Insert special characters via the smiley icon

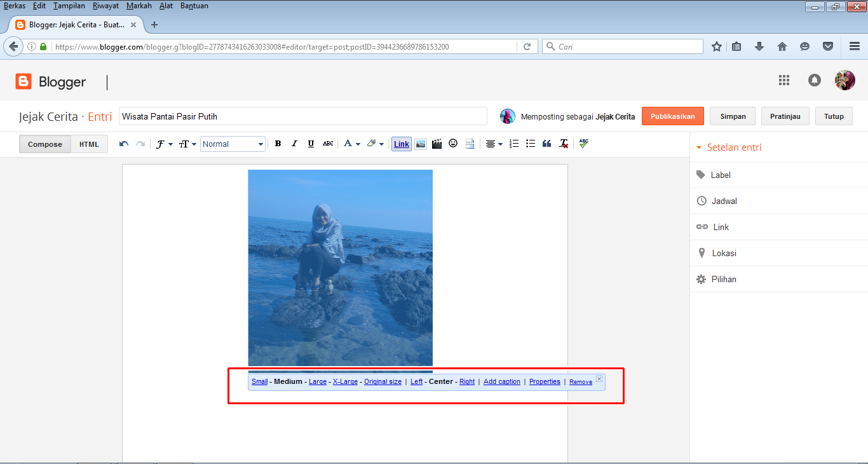(453, 144)
